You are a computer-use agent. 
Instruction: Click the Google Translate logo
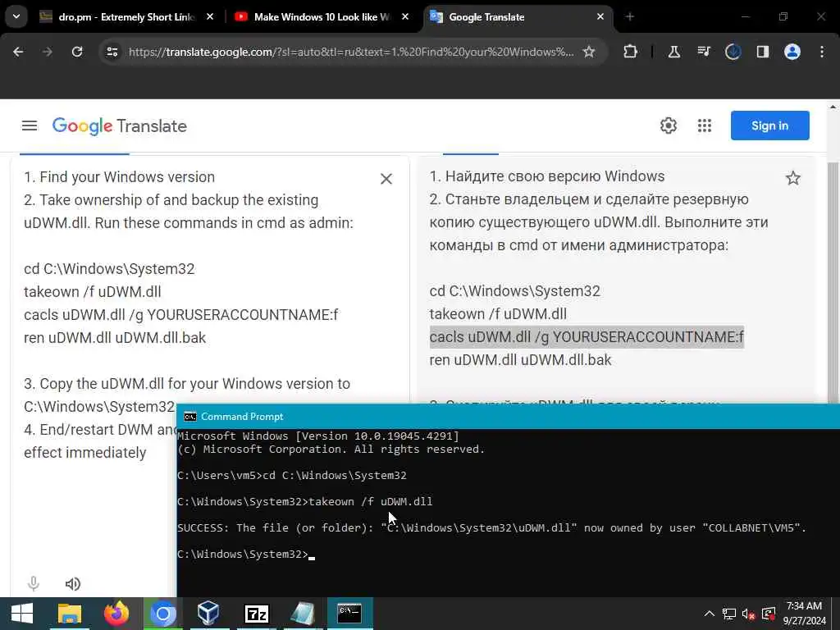(x=120, y=126)
